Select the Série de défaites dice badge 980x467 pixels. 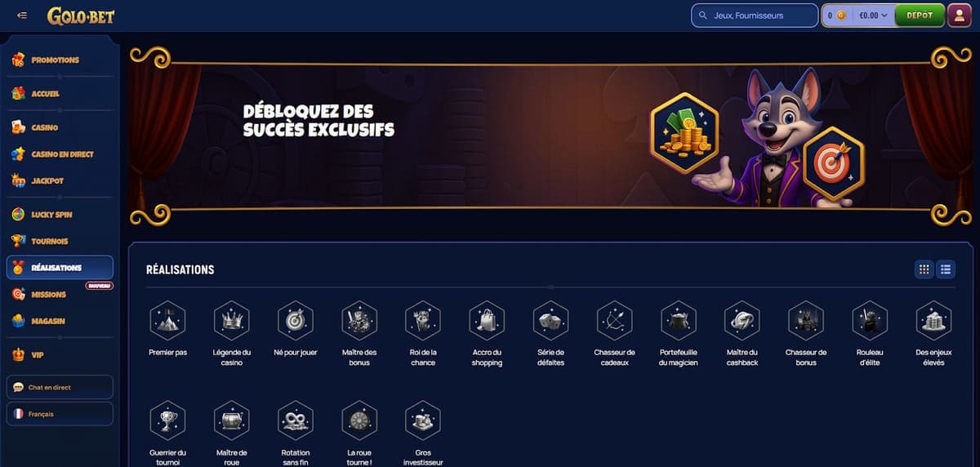pos(550,321)
